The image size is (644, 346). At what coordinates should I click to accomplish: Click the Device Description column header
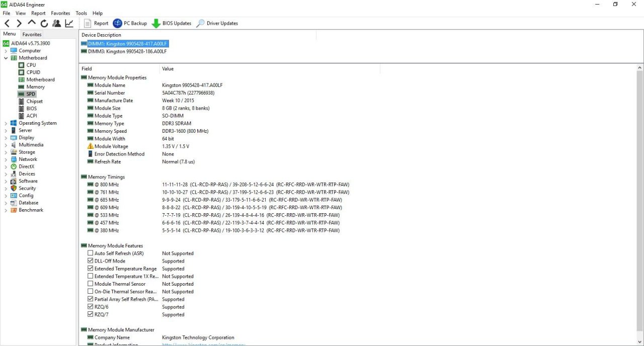coord(198,35)
